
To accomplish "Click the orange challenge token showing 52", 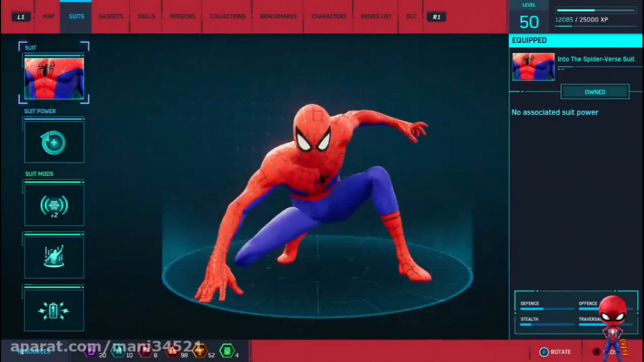I will click(200, 351).
